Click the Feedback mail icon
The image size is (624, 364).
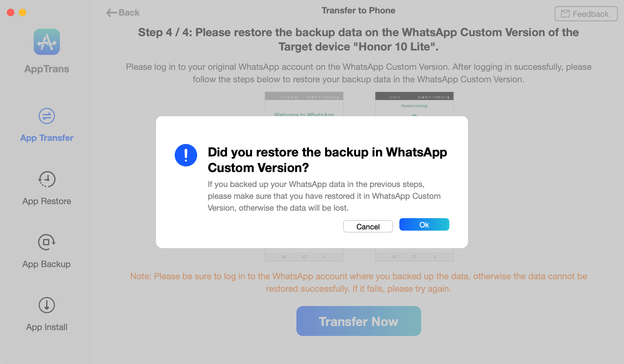(x=565, y=14)
